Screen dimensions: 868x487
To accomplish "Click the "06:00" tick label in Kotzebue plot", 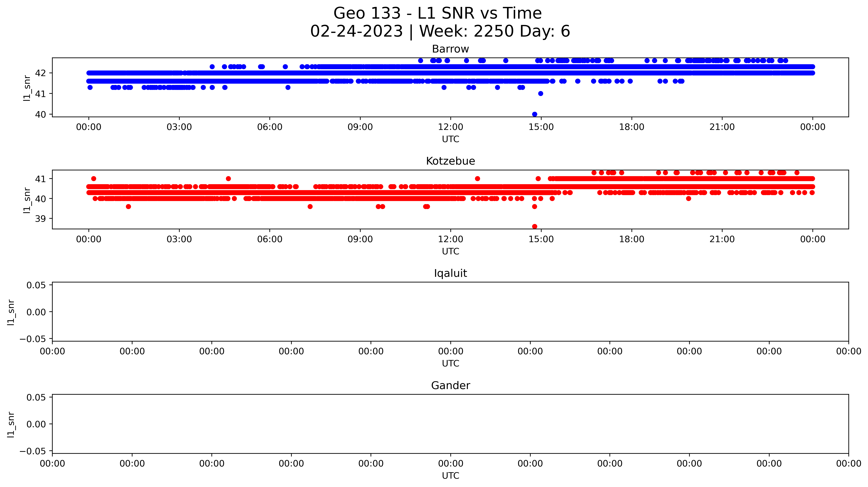I will (270, 240).
